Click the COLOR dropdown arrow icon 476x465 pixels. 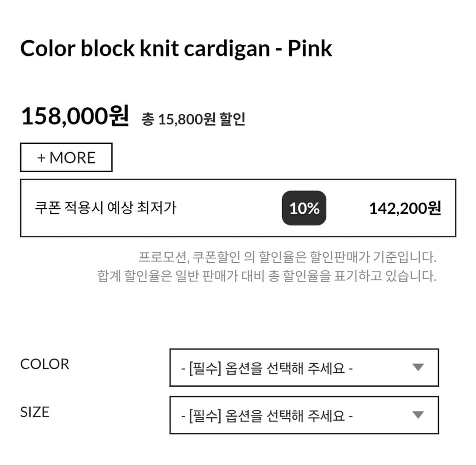(x=418, y=367)
